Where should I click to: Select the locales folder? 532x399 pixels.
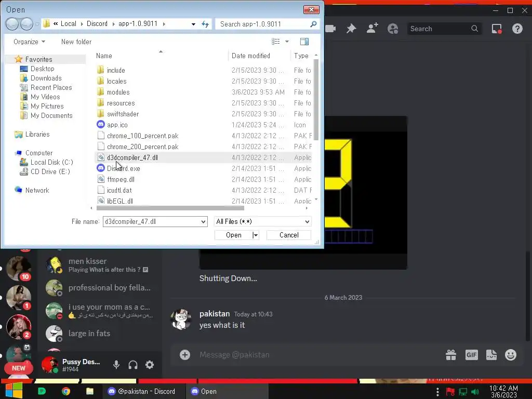pyautogui.click(x=204, y=81)
